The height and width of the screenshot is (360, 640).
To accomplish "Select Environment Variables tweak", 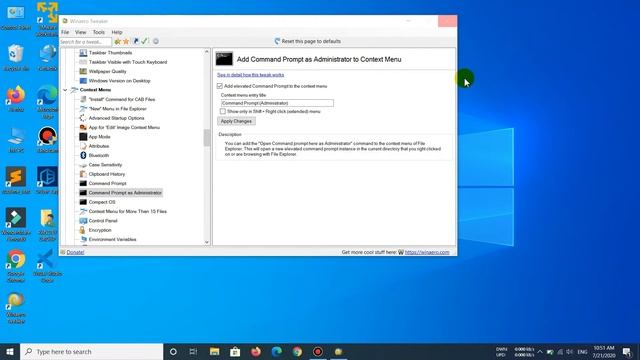I will pyautogui.click(x=112, y=240).
